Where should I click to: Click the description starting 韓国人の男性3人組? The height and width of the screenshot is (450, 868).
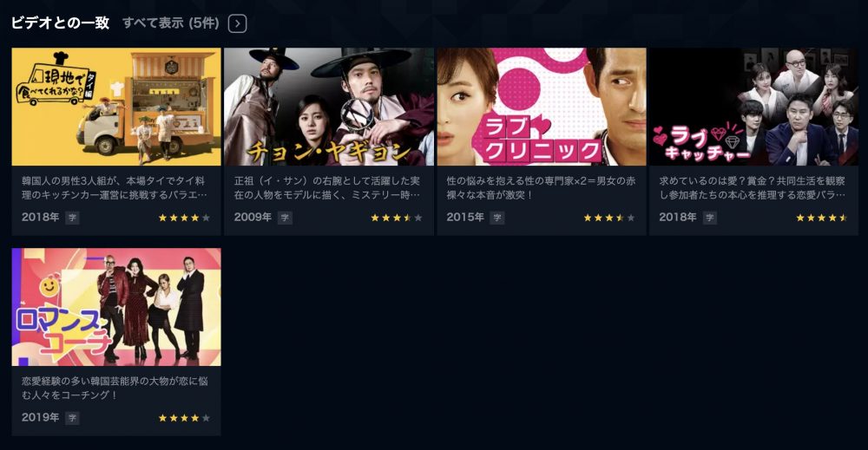coord(115,188)
